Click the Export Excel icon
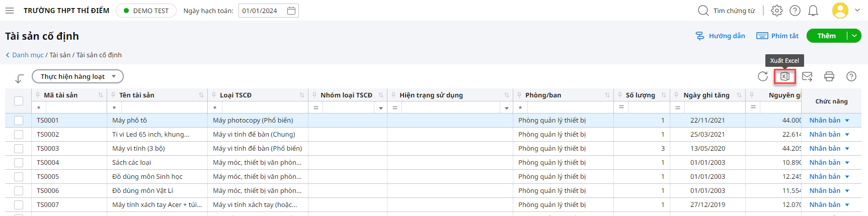868x216 pixels. [x=785, y=76]
